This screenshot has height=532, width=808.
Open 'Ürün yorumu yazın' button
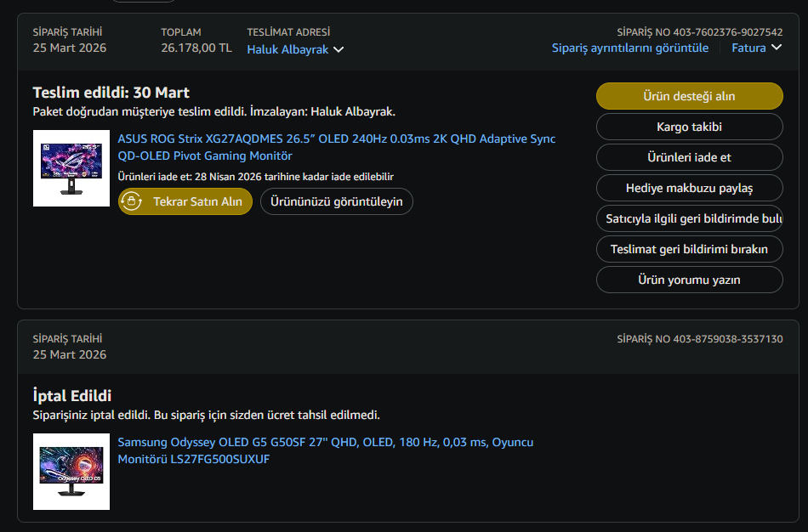coord(690,280)
